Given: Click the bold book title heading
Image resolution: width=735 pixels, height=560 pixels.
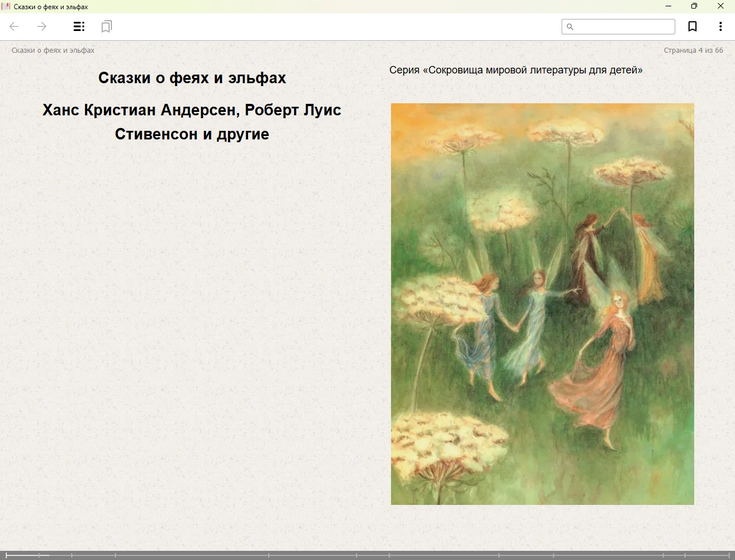Looking at the screenshot, I should [x=192, y=78].
